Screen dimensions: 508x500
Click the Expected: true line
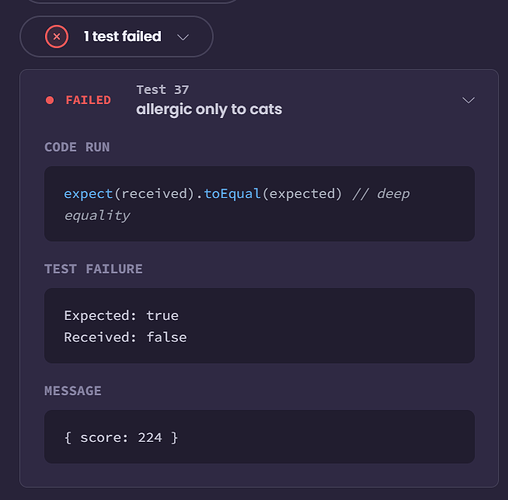121,316
